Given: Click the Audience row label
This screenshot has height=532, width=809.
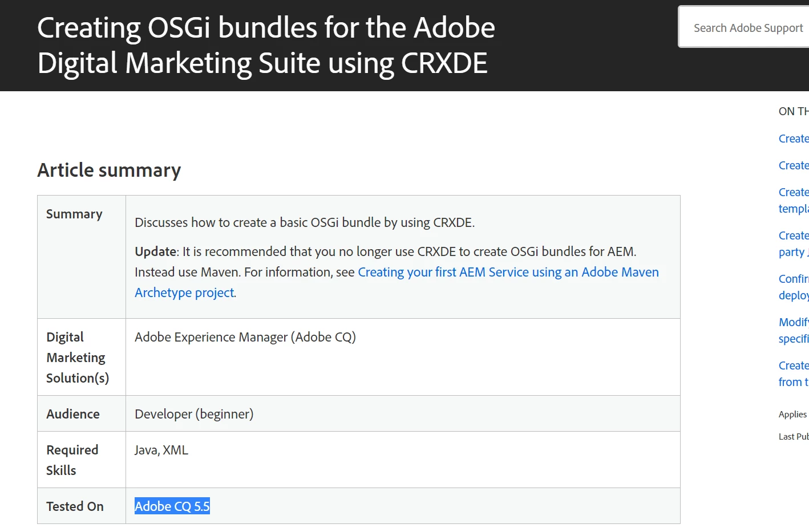Looking at the screenshot, I should pos(73,414).
